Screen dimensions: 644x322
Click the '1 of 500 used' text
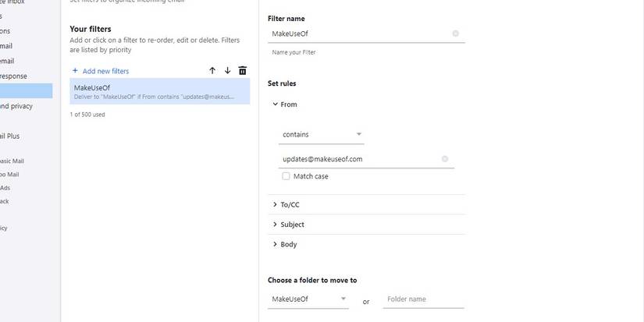click(87, 115)
